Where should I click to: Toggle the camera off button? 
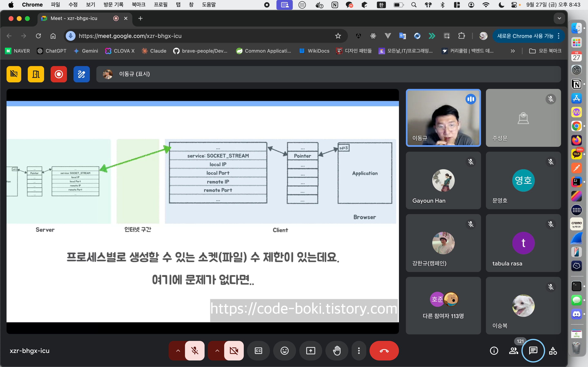click(234, 350)
